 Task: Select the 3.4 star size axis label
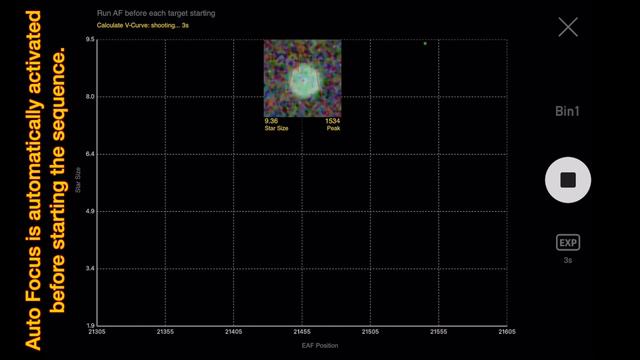pos(90,268)
